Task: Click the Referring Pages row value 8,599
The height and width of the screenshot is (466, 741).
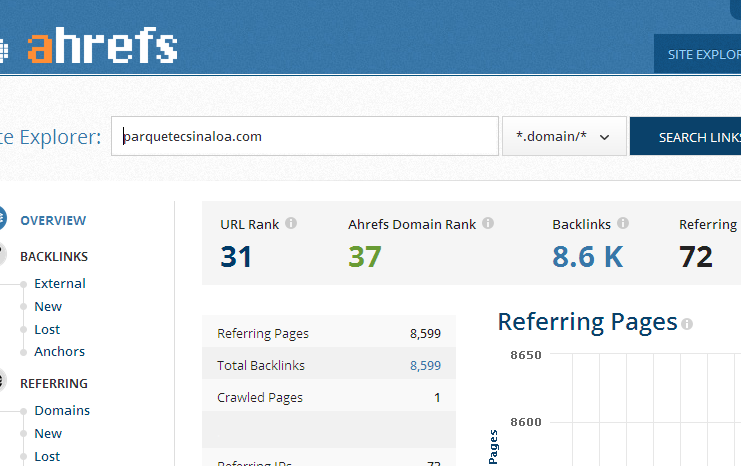Action: point(425,334)
